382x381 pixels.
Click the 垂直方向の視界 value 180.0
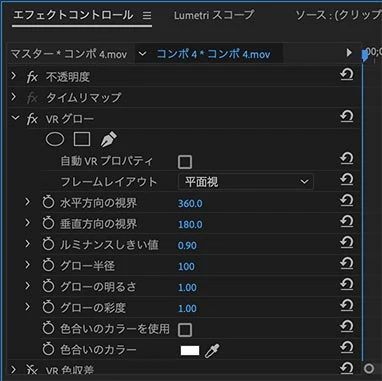point(190,224)
